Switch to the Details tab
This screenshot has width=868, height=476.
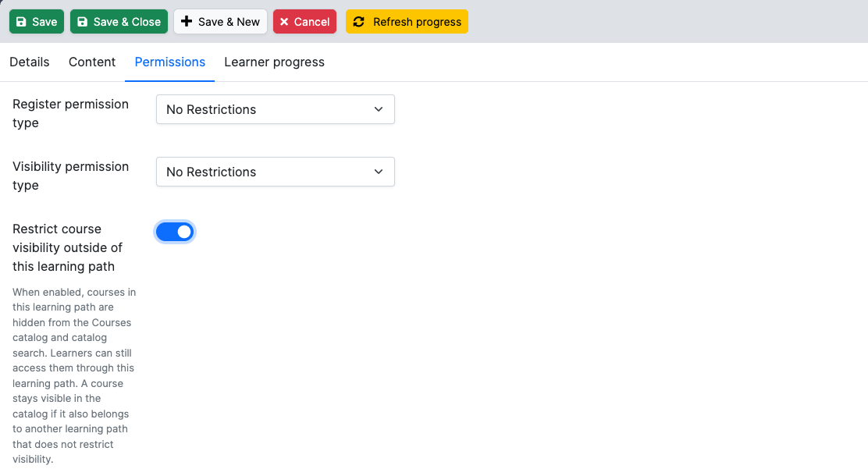tap(30, 62)
